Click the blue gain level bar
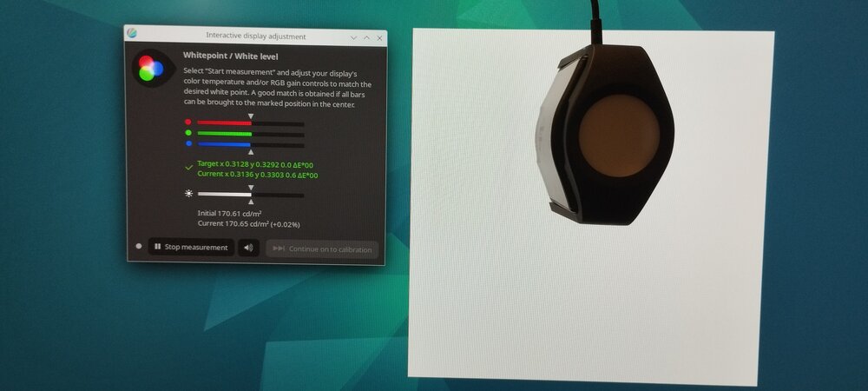 tap(251, 145)
